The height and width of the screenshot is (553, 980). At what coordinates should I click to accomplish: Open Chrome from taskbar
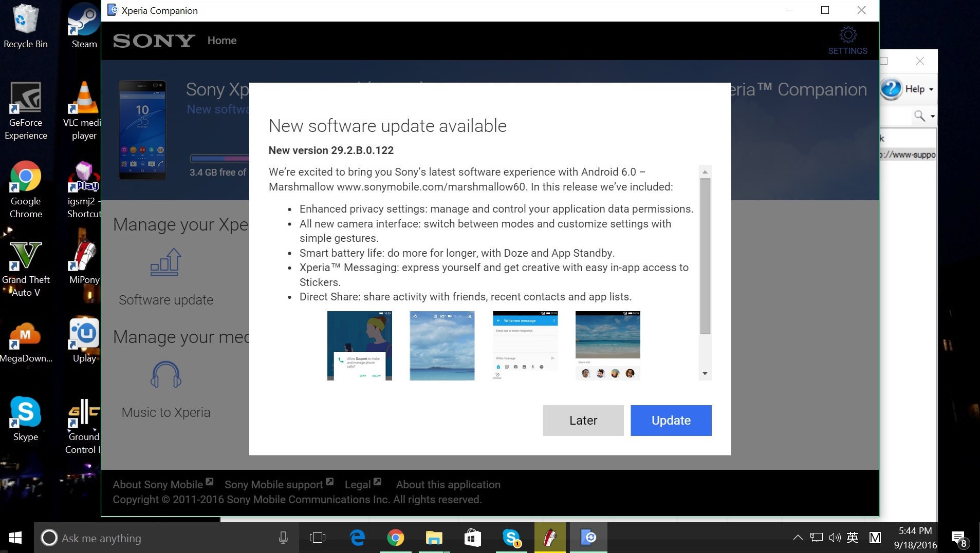click(396, 538)
